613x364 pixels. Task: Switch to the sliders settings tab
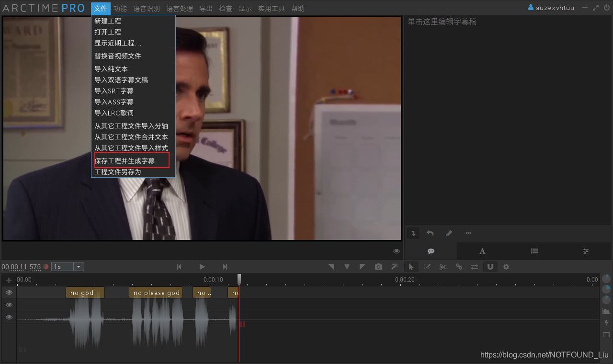coord(586,251)
